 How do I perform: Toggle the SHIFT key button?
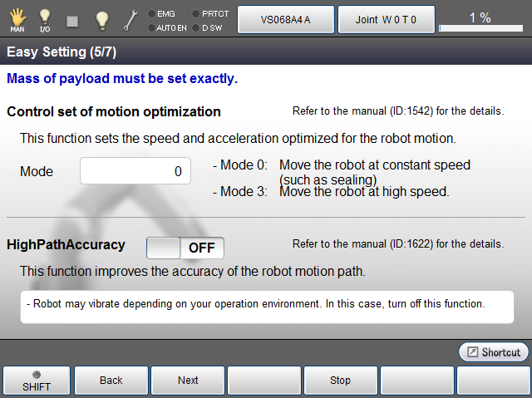pyautogui.click(x=37, y=381)
